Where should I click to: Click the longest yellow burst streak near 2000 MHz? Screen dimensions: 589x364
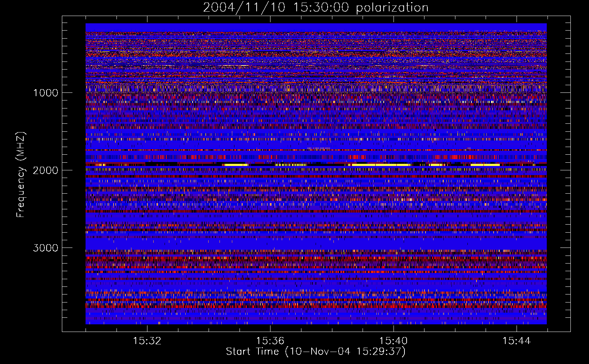pyautogui.click(x=381, y=165)
